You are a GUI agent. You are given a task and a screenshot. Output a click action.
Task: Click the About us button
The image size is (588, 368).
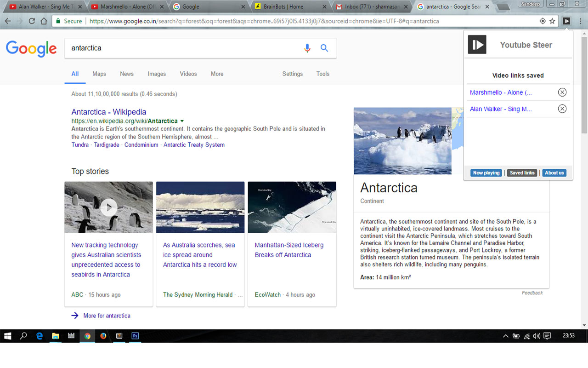point(554,173)
